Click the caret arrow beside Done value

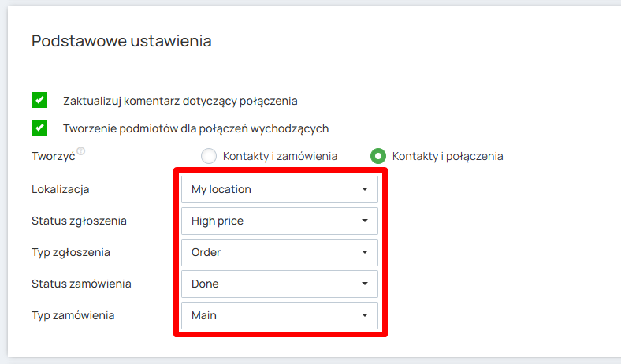click(x=364, y=284)
